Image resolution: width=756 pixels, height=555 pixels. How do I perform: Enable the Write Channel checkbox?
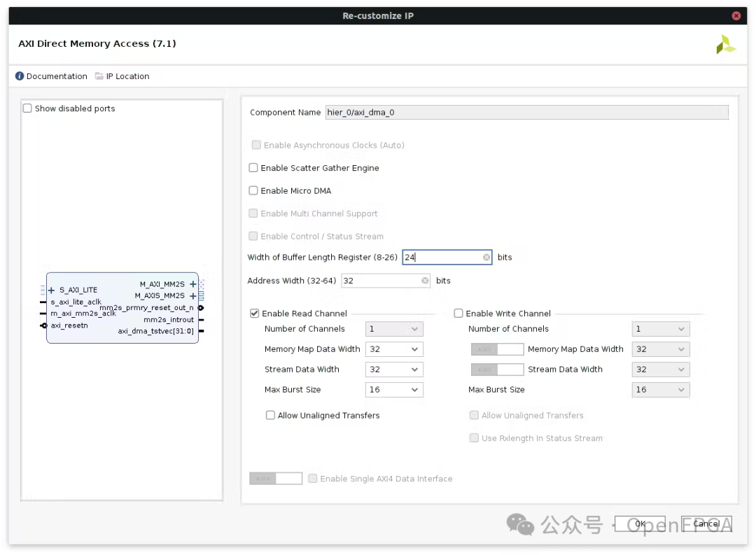(458, 314)
